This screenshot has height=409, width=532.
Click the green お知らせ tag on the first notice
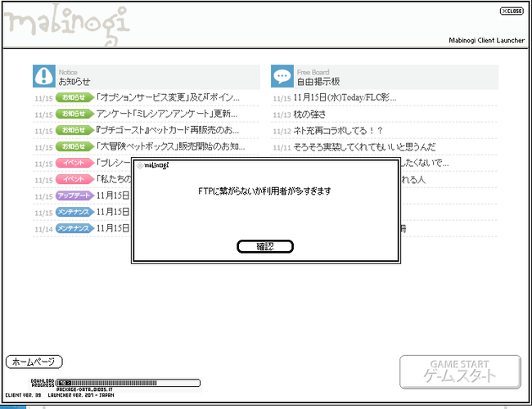[x=74, y=97]
